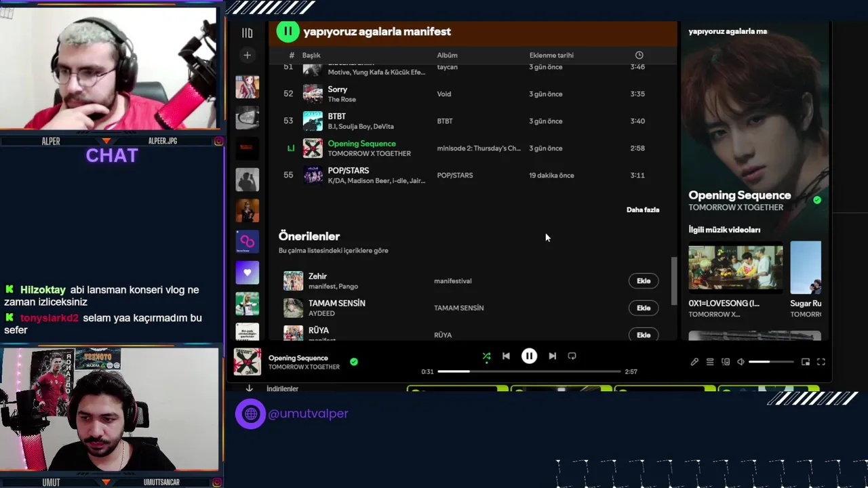Play the 0X1=LOVESONG music video thumbnail
This screenshot has height=488, width=868.
[736, 268]
